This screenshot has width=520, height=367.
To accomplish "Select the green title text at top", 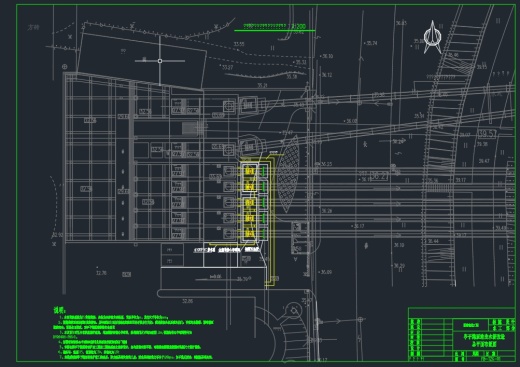I will click(265, 26).
